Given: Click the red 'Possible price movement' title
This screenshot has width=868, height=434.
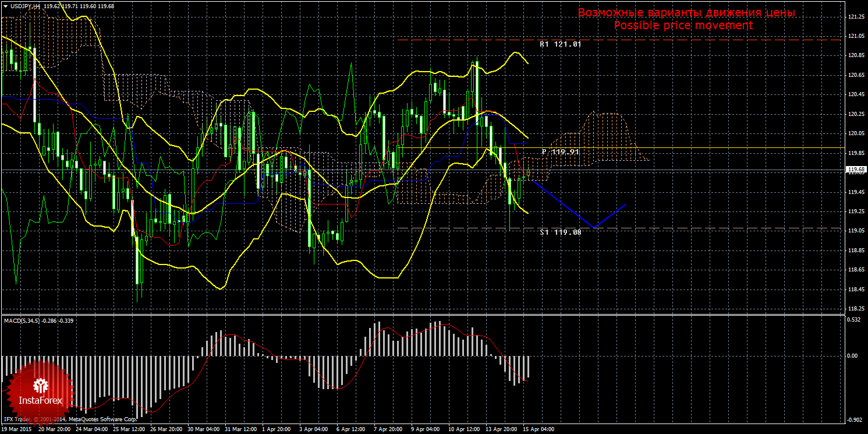Looking at the screenshot, I should [683, 26].
